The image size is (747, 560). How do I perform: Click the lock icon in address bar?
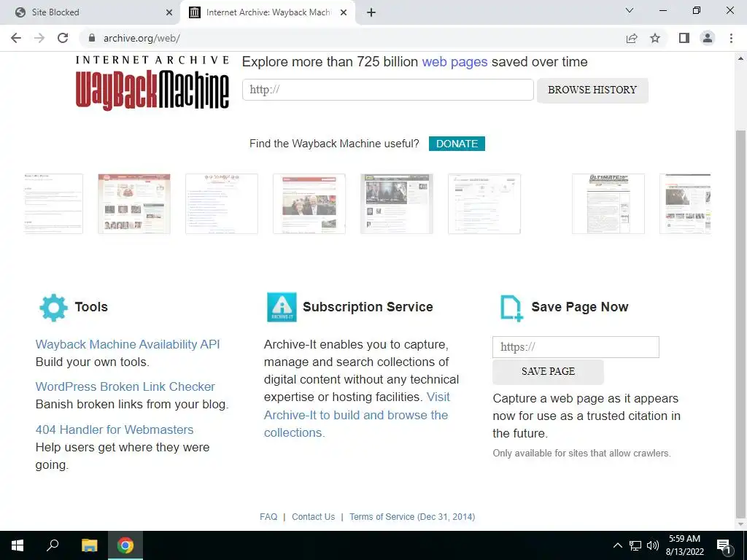tap(92, 38)
